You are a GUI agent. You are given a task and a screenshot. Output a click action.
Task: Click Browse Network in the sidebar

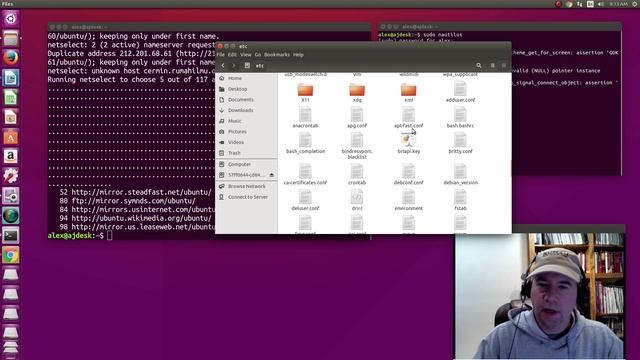247,186
